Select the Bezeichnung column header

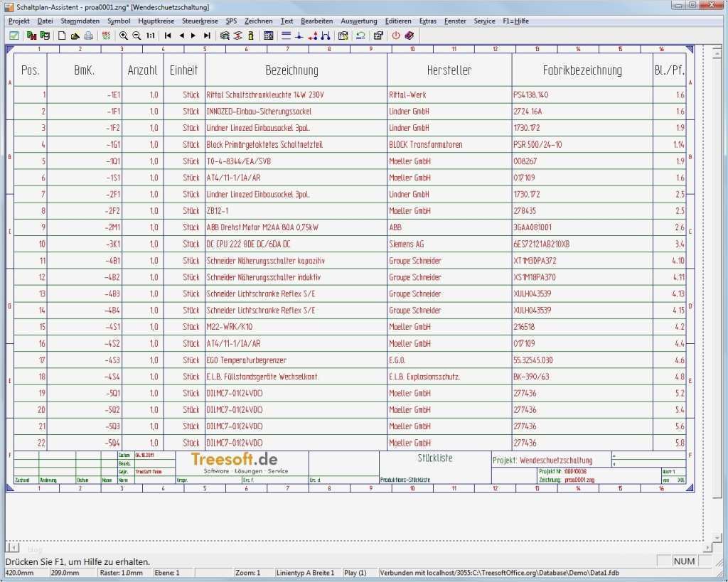click(291, 70)
